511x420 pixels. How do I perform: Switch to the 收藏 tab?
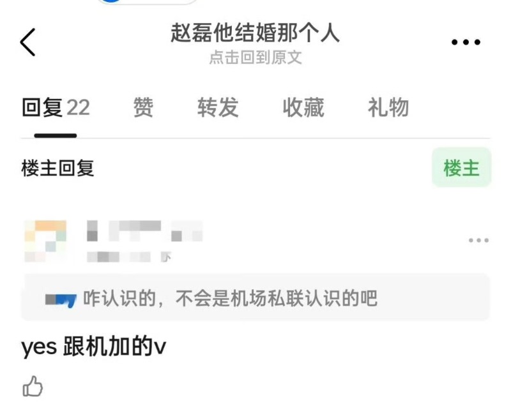pos(303,107)
